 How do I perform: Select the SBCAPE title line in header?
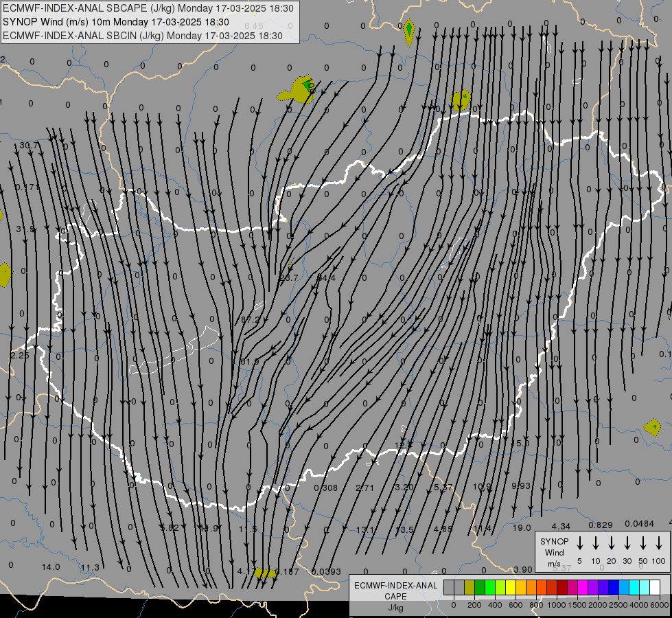[x=148, y=8]
